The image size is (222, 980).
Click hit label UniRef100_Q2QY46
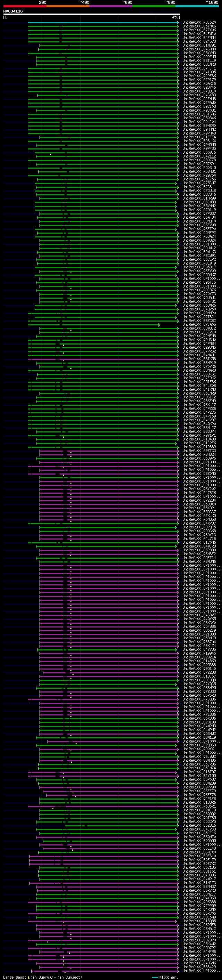click(x=199, y=88)
